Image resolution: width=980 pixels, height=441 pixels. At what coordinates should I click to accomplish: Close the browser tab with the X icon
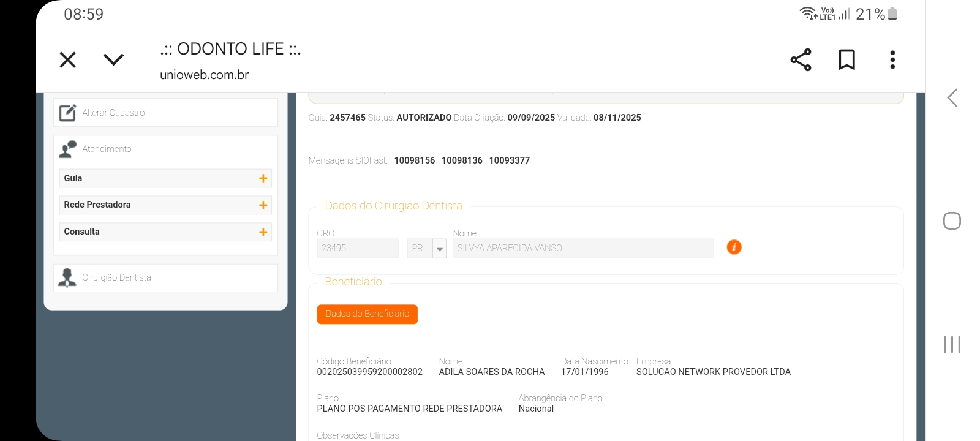[67, 59]
